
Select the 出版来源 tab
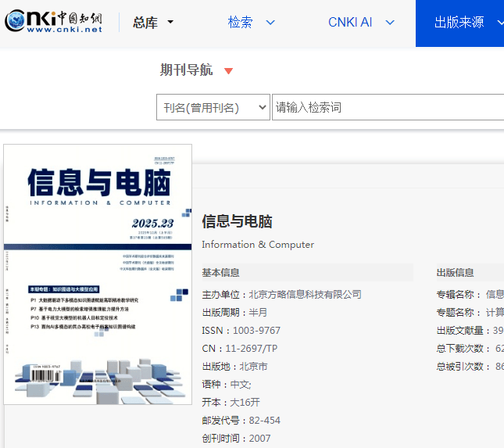click(459, 23)
